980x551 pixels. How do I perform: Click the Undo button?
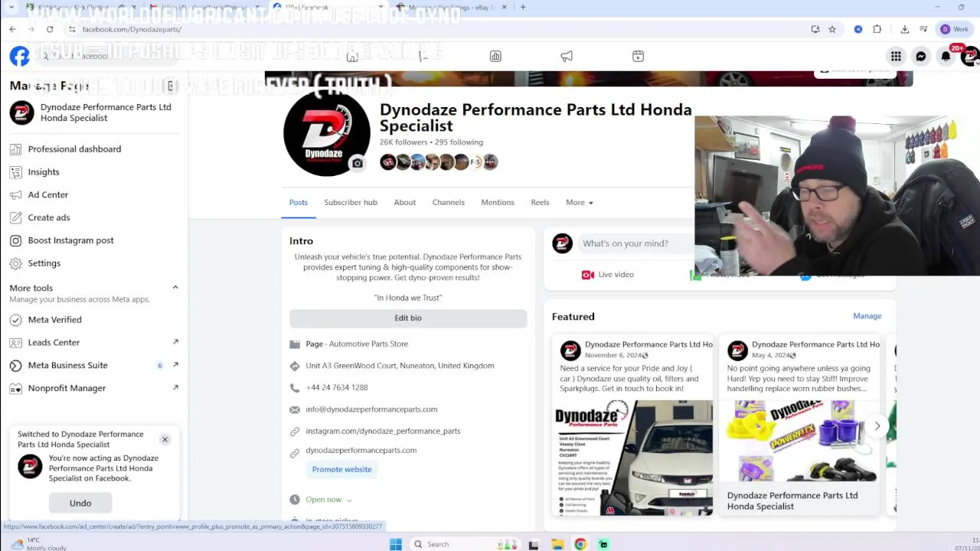pos(80,503)
